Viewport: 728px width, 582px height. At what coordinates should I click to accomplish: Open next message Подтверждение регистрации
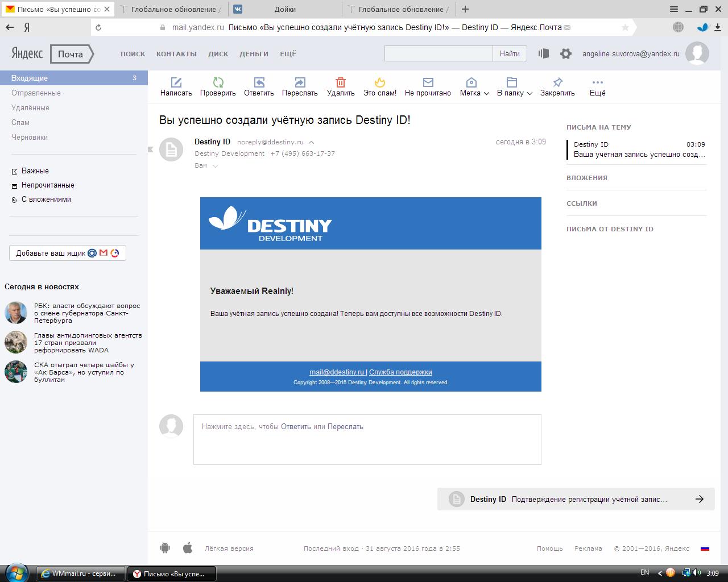coord(576,499)
